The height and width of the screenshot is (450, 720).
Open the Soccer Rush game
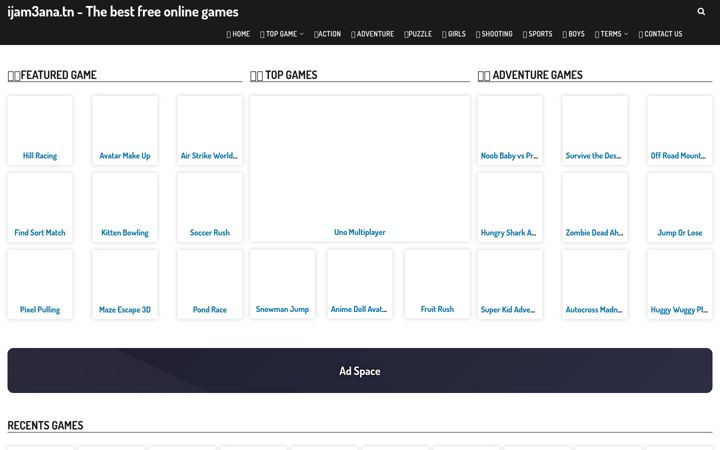pyautogui.click(x=209, y=208)
